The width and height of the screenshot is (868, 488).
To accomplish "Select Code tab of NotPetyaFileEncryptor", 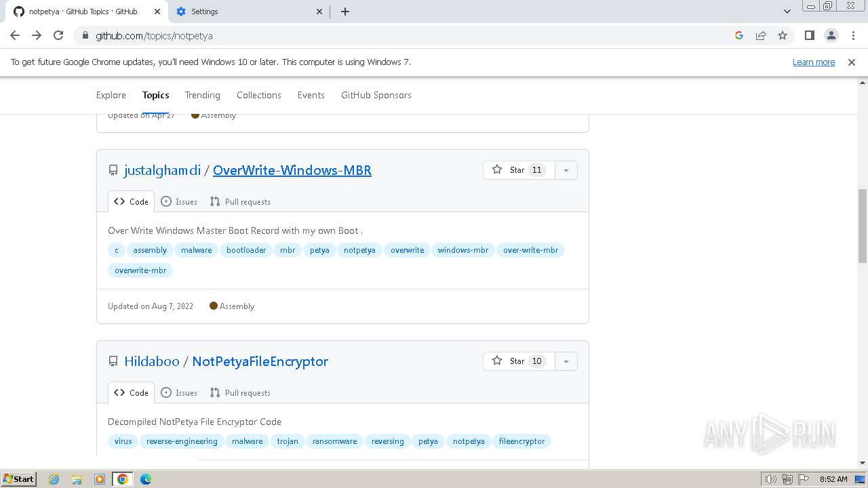I will coord(131,392).
